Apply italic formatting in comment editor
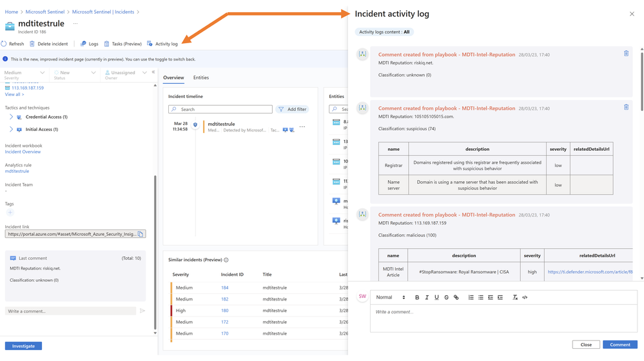Image resolution: width=644 pixels, height=361 pixels. [x=427, y=297]
